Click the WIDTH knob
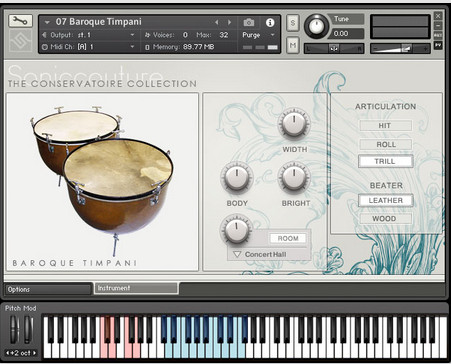451x364 pixels. 294,125
